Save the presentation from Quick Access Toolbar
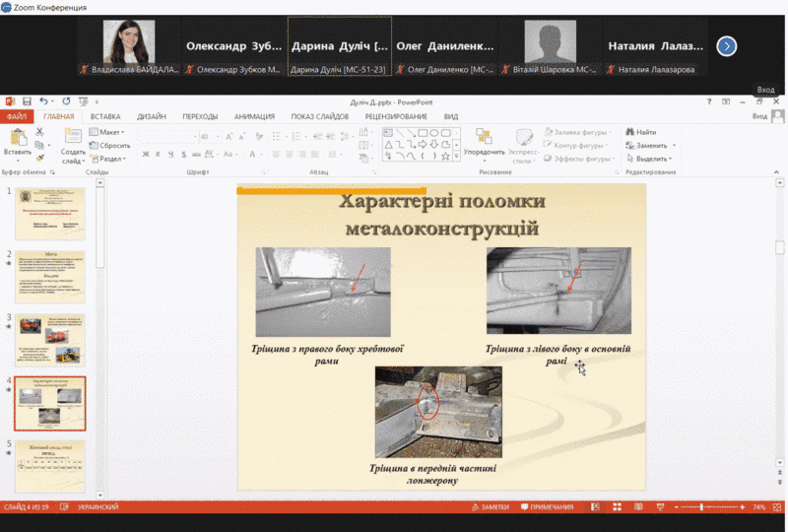This screenshot has width=788, height=532. pyautogui.click(x=27, y=100)
